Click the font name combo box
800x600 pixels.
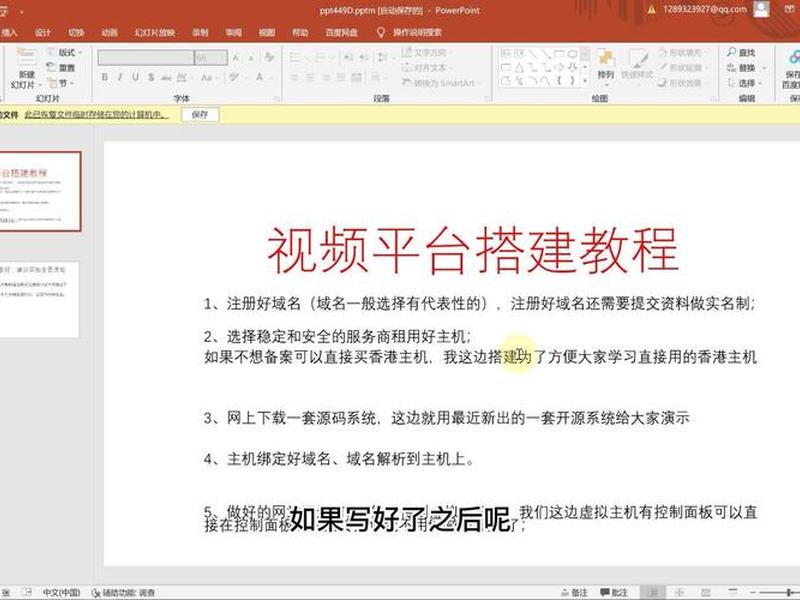coord(146,58)
